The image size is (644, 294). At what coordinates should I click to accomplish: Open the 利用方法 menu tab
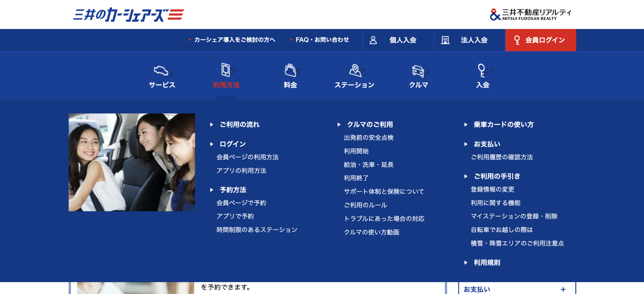point(226,76)
